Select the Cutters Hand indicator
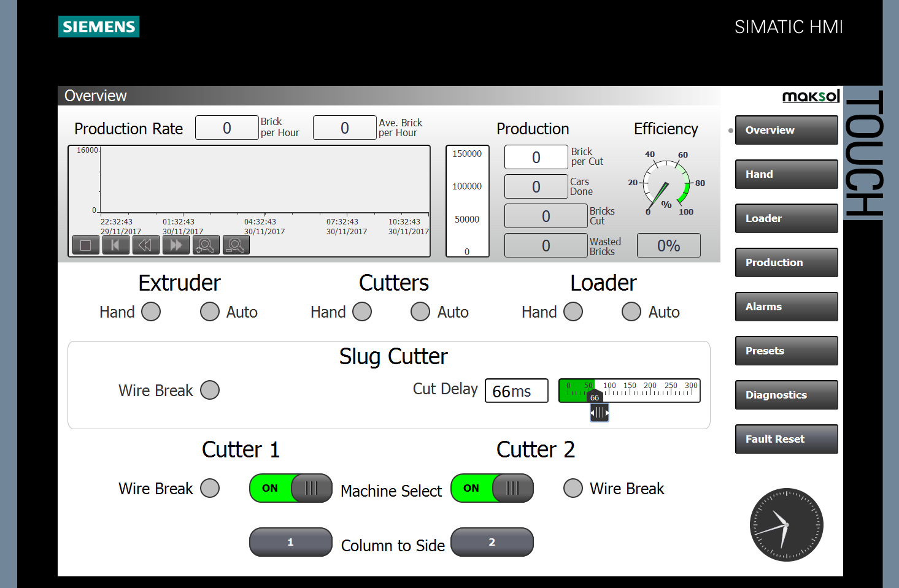 coord(362,311)
